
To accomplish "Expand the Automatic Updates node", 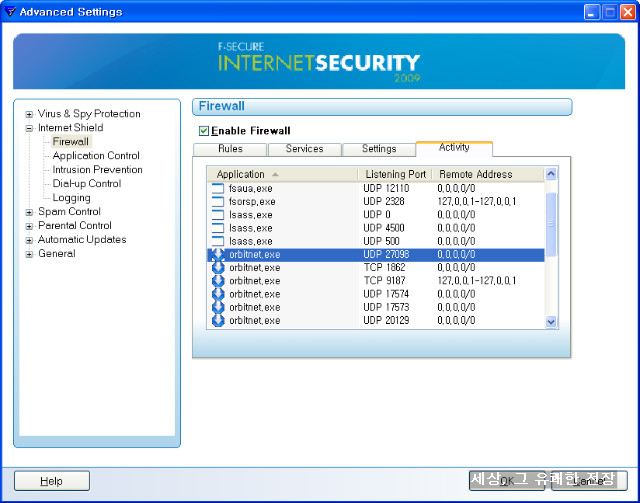I will pos(29,240).
